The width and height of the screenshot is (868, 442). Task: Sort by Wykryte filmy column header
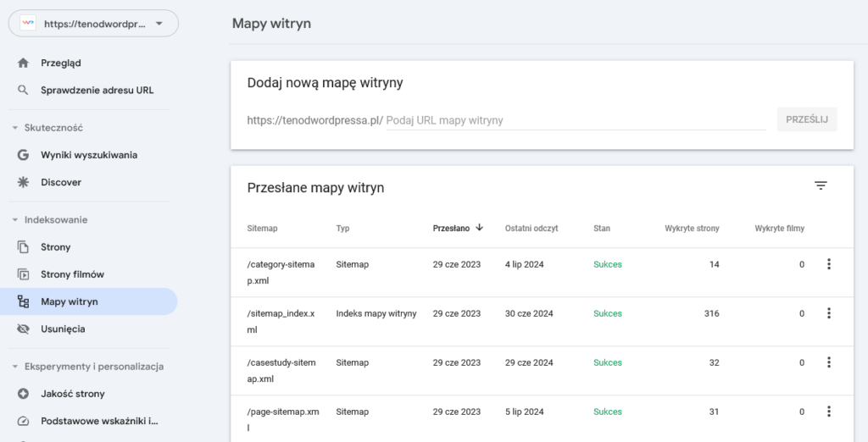780,228
